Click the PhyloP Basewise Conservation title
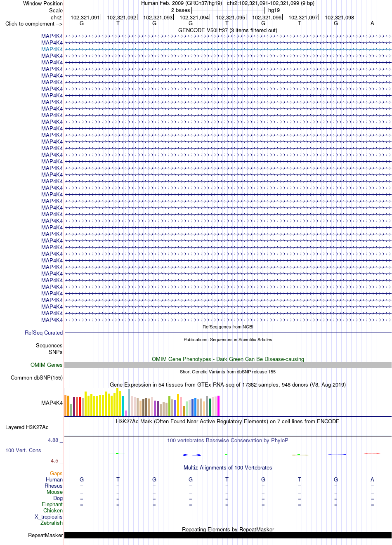Image resolution: width=392 pixels, height=545 pixels. [x=228, y=440]
